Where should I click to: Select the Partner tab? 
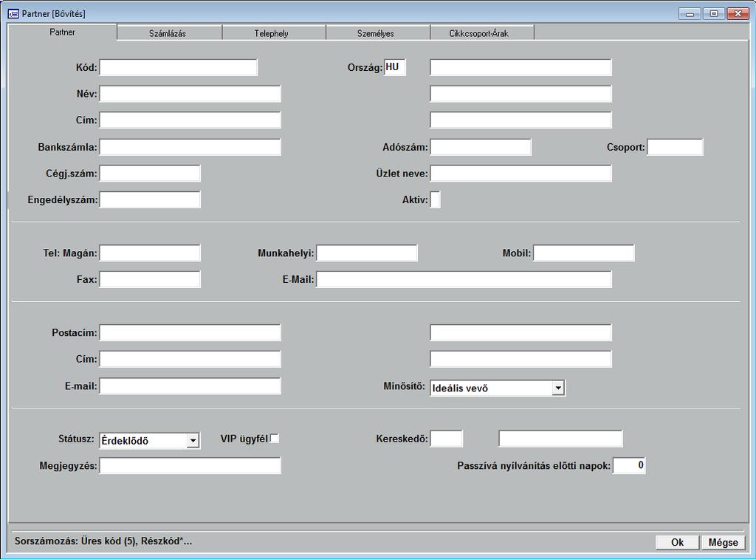63,32
